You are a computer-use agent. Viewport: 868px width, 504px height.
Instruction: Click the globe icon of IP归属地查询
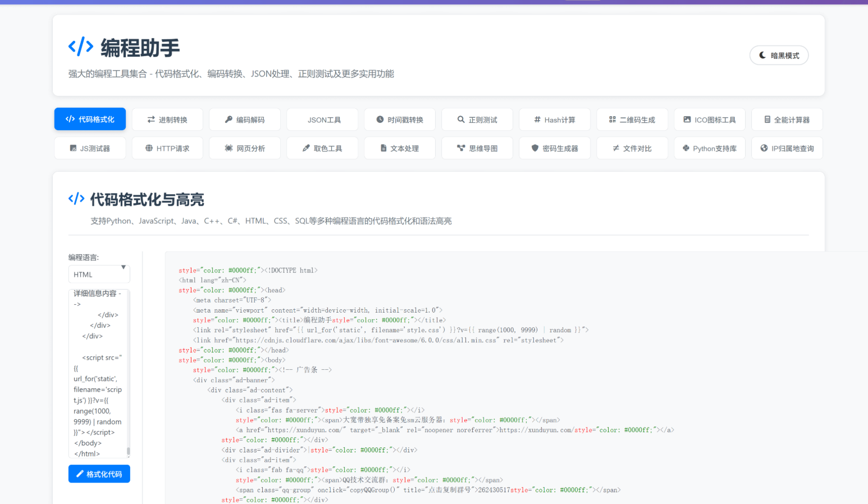[764, 148]
